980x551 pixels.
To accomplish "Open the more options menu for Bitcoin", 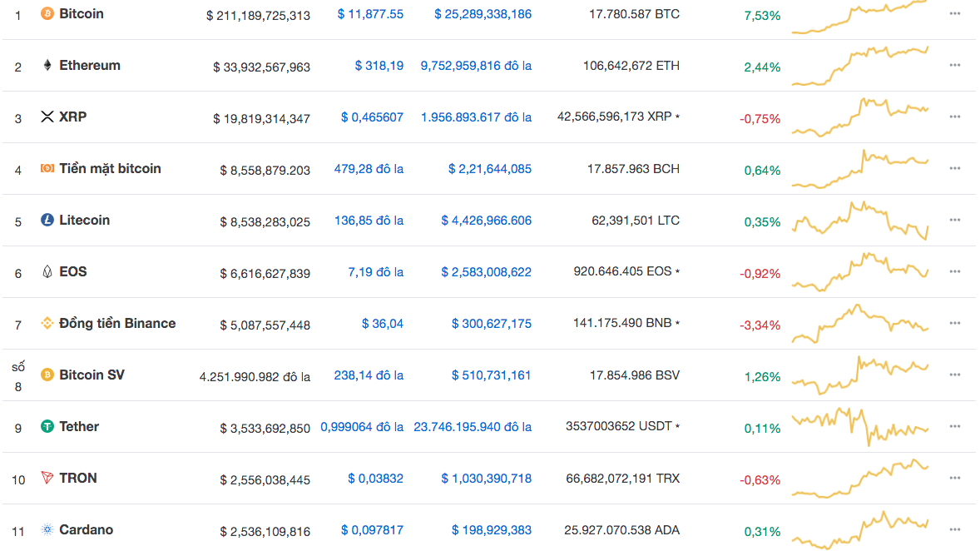I will (954, 14).
